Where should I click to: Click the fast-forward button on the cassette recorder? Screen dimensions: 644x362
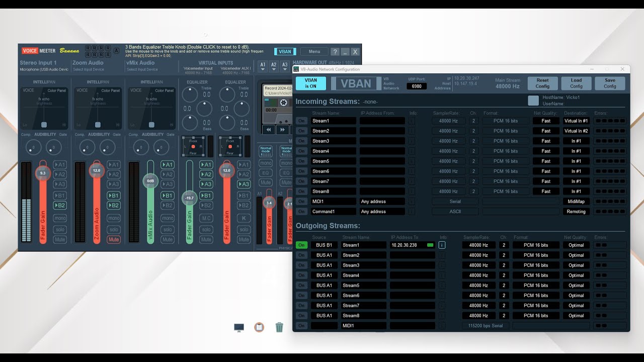click(x=282, y=130)
